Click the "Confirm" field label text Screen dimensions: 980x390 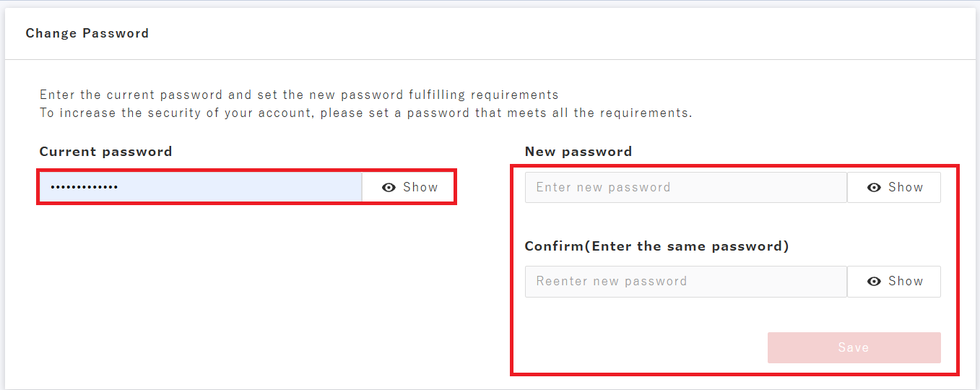(553, 246)
